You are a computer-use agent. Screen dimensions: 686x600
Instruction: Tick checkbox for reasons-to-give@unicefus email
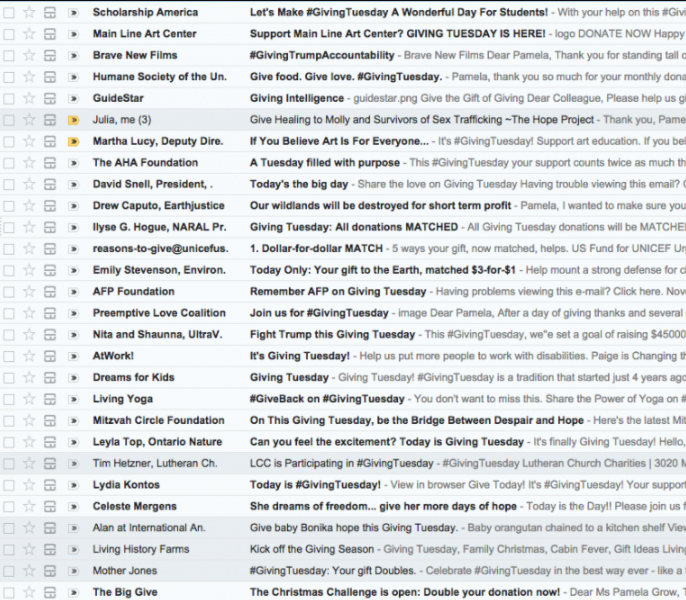point(9,249)
